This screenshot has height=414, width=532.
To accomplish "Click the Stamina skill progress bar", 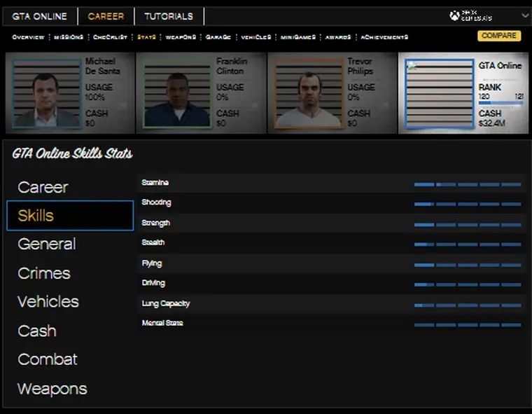I will 467,184.
